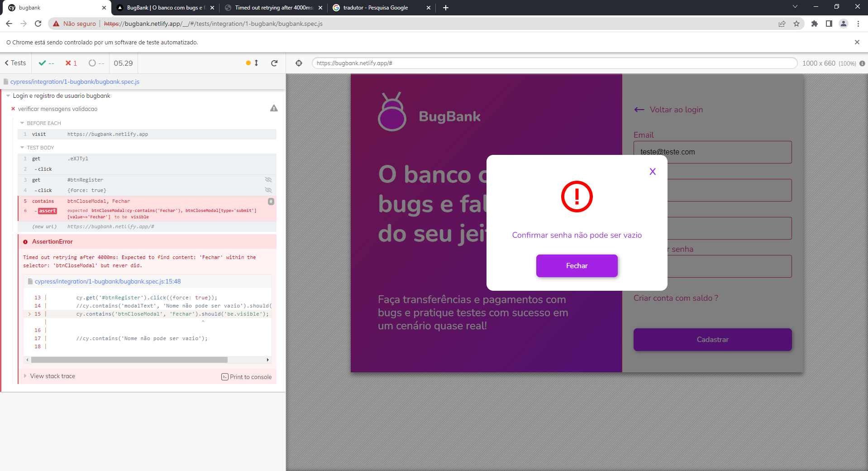Viewport: 868px width, 471px height.
Task: Open tab search dropdown arrow
Action: [x=795, y=6]
